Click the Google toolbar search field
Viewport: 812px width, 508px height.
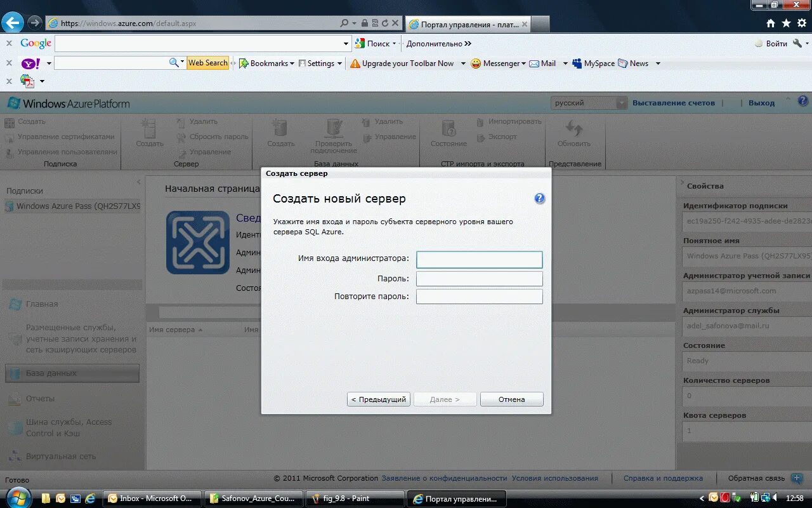pos(199,44)
